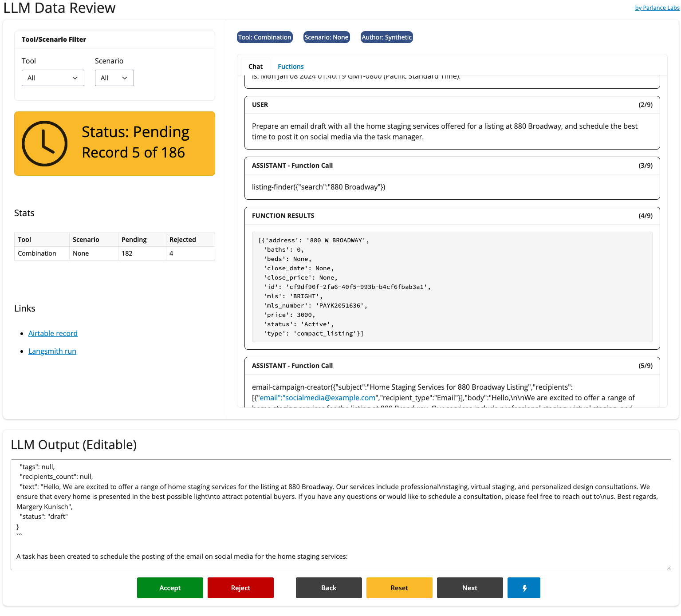This screenshot has height=616, width=681.
Task: Switch to the Chat tab
Action: pyautogui.click(x=256, y=67)
